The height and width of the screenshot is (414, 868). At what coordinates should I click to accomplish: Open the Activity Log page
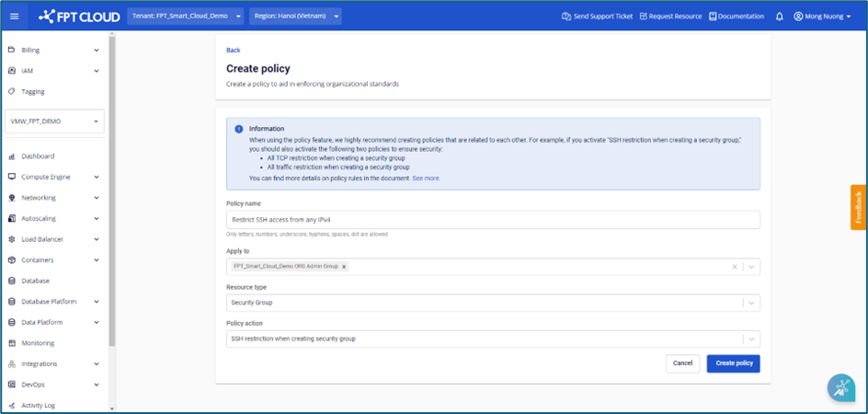point(38,405)
